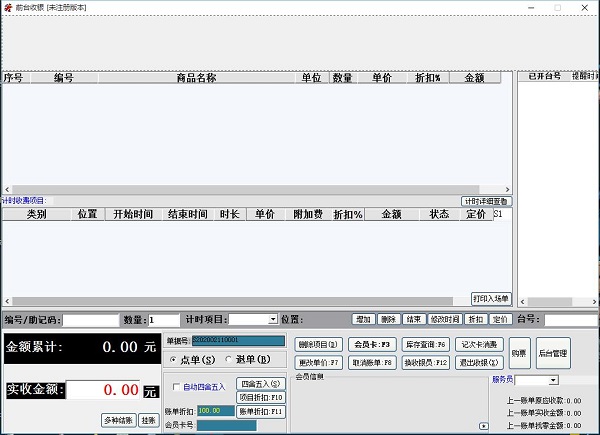
Task: Expand the 服务员 dropdown
Action: pyautogui.click(x=552, y=381)
